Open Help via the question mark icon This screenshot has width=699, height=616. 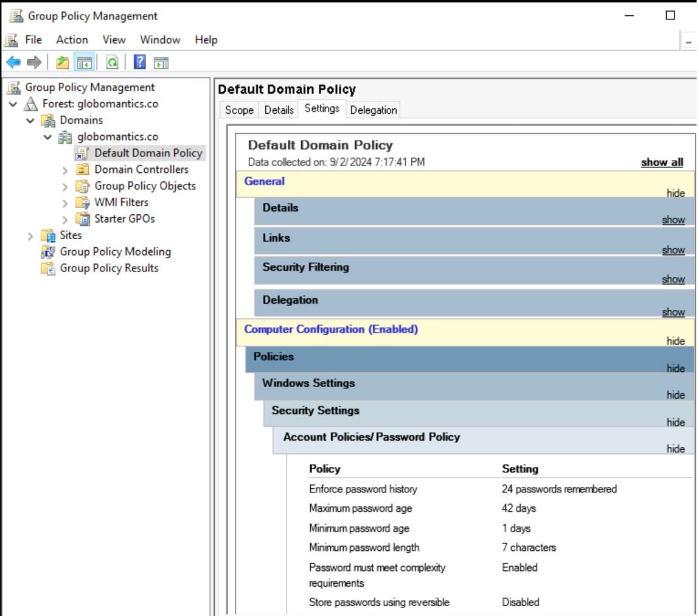(139, 62)
